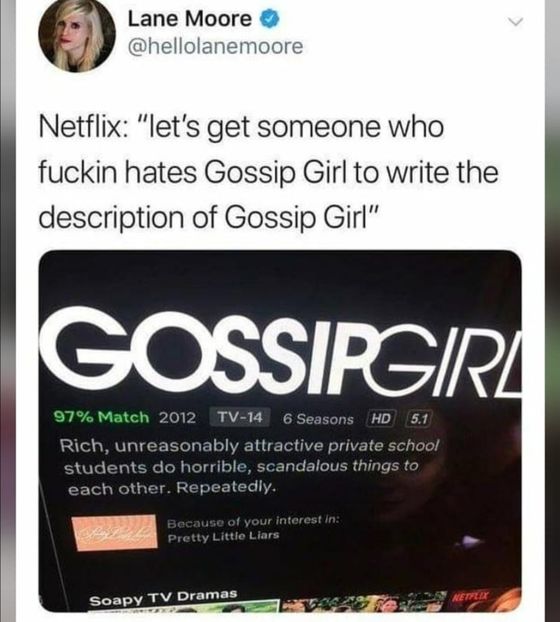Click the Gossip Girl show description

coord(250,467)
